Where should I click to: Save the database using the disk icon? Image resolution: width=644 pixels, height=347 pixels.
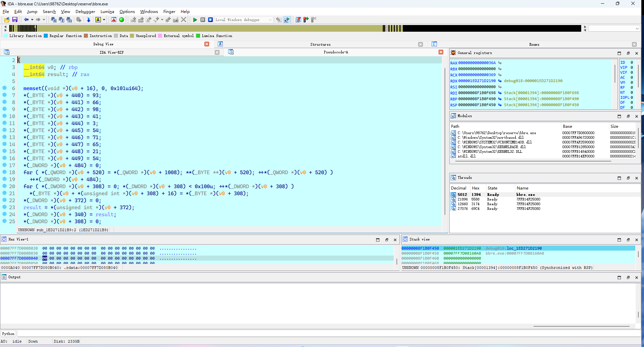click(x=15, y=20)
